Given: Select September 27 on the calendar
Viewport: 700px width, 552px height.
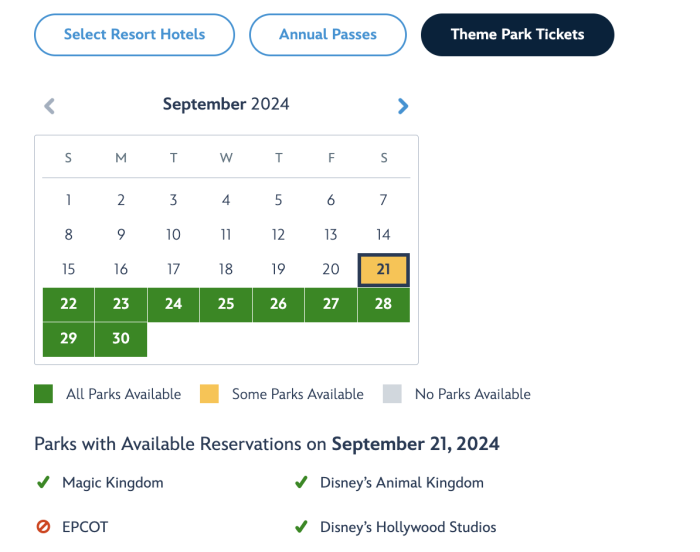Looking at the screenshot, I should (331, 304).
